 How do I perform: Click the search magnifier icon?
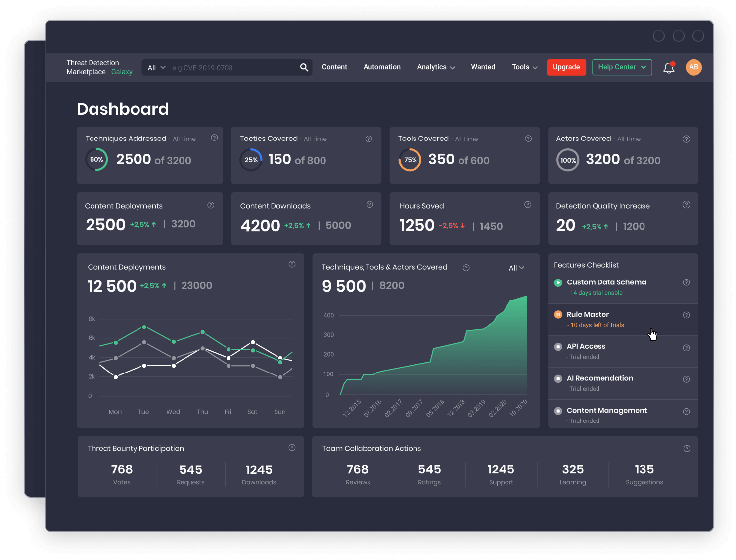click(x=304, y=67)
